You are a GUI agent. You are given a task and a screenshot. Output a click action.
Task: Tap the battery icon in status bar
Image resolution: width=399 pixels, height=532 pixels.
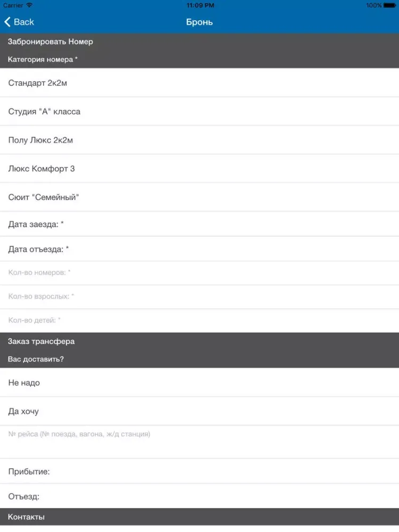(389, 5)
